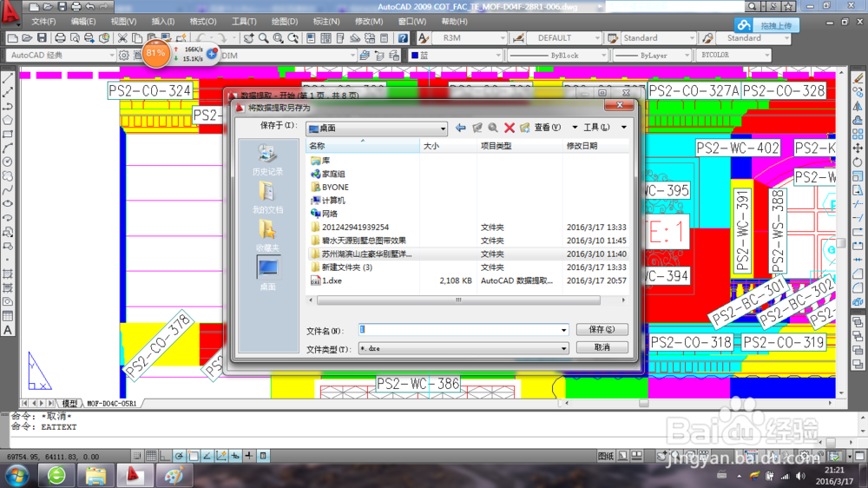Click the Open file icon in toolbar

click(x=27, y=38)
